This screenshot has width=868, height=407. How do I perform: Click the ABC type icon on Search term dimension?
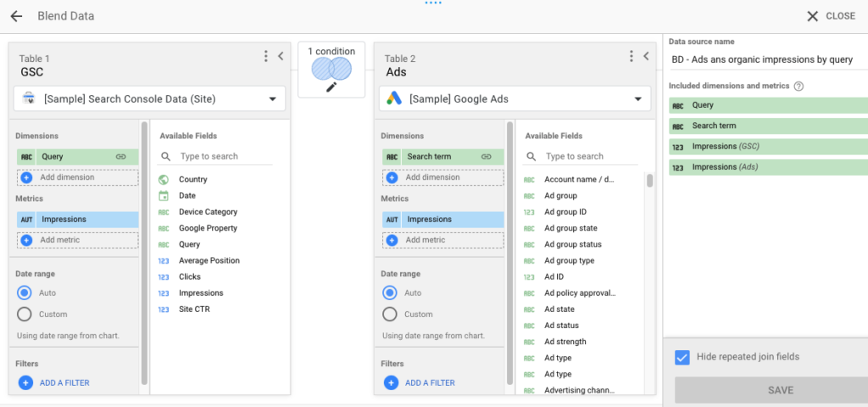pyautogui.click(x=392, y=157)
